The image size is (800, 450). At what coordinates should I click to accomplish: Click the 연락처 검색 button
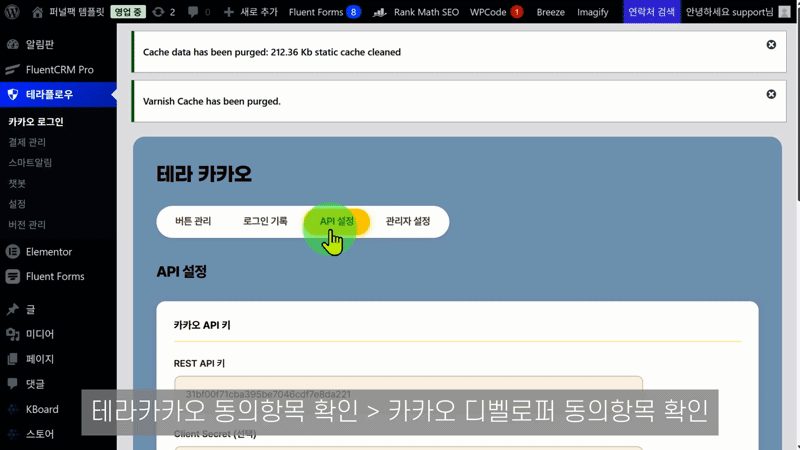pos(651,12)
